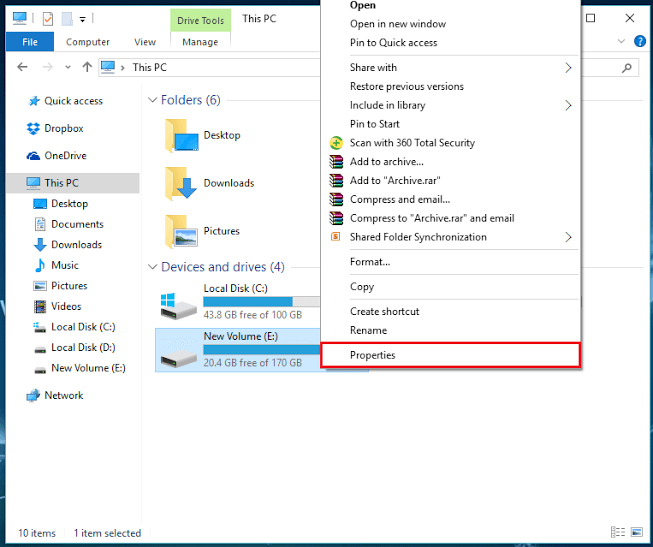Click Local Disk (C:) usage bar
Image resolution: width=653 pixels, height=547 pixels.
click(262, 302)
